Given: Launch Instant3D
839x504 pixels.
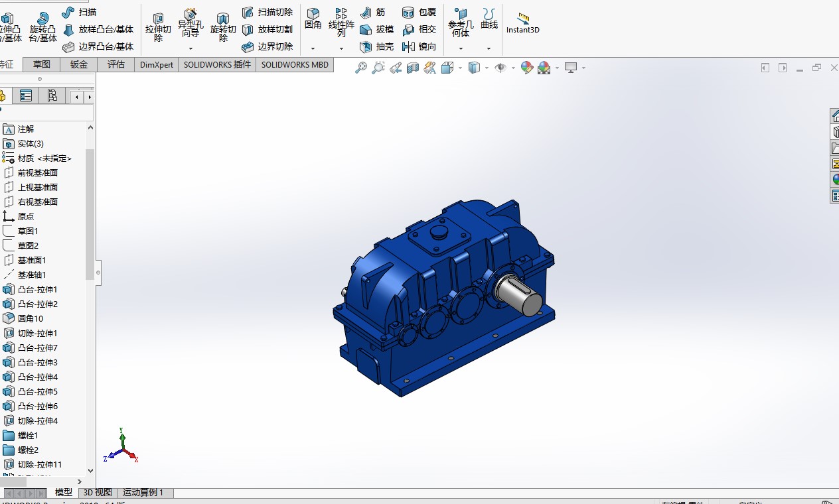Looking at the screenshot, I should tap(523, 23).
